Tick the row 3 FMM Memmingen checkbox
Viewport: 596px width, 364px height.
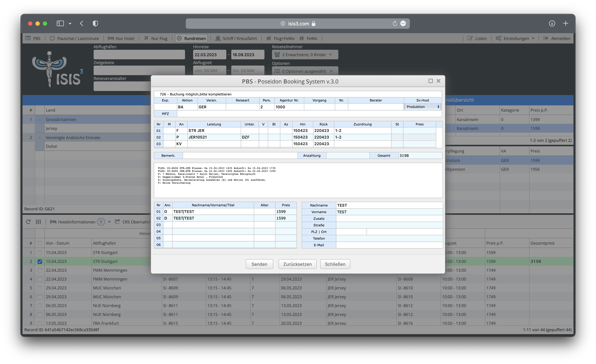(x=40, y=270)
